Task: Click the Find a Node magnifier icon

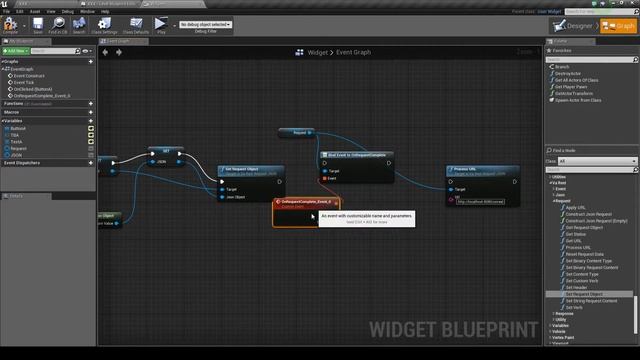Action: (549, 151)
